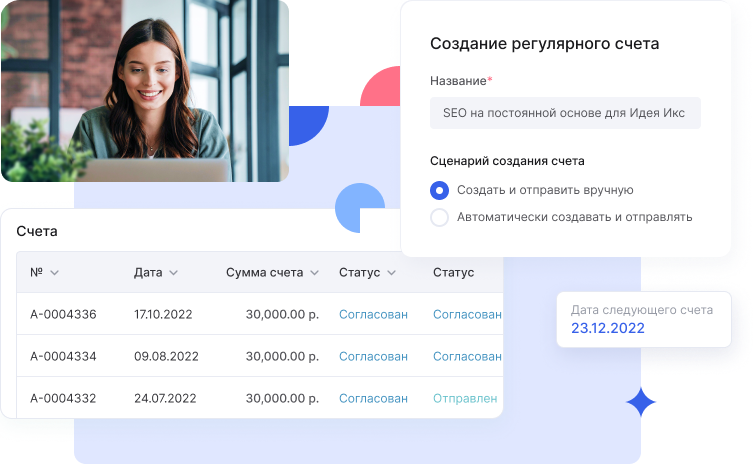The height and width of the screenshot is (464, 753).
Task: Click first Согласован status in row A-0004336
Action: 373,314
